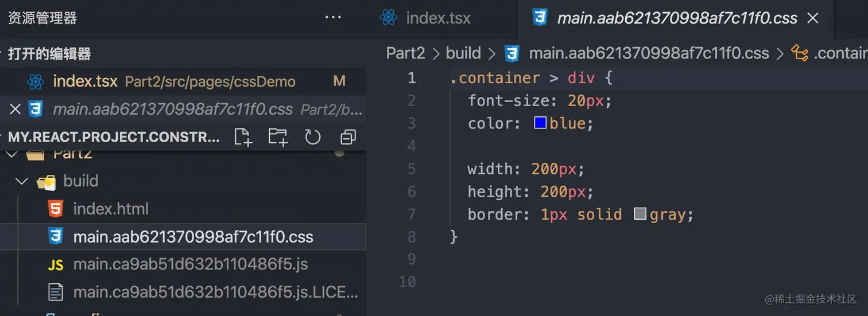Viewport: 868px width, 316px height.
Task: Click the CSS icon on the active tab
Action: 540,18
